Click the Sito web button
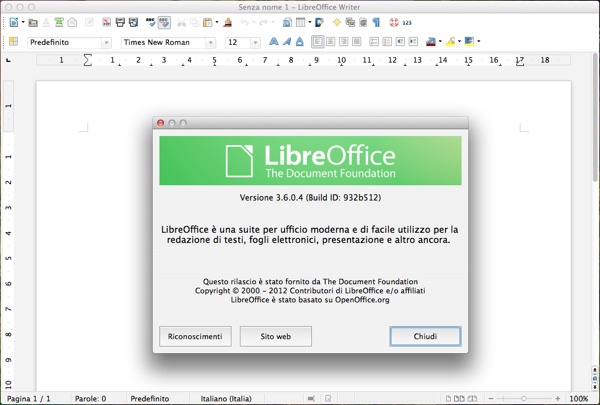The height and width of the screenshot is (405, 600). pyautogui.click(x=276, y=336)
